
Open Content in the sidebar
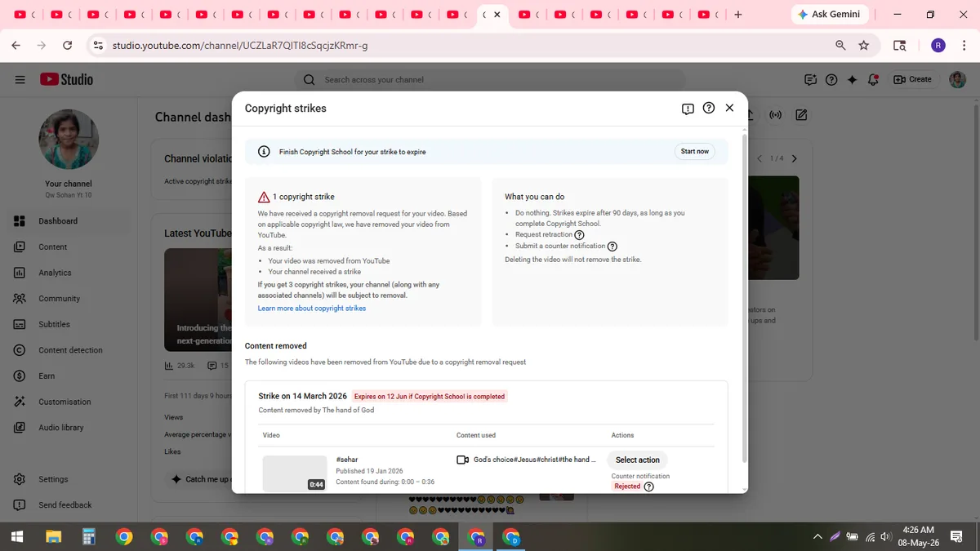pos(69,247)
